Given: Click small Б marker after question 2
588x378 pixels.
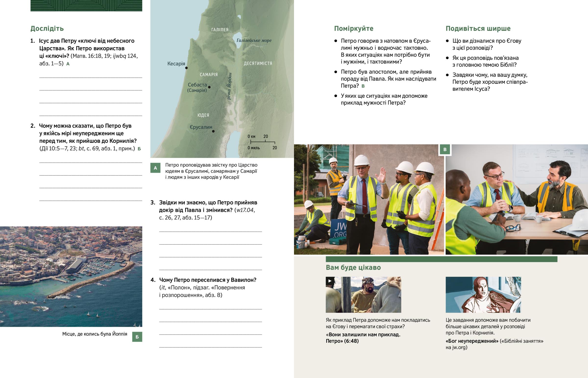Looking at the screenshot, I should (139, 149).
